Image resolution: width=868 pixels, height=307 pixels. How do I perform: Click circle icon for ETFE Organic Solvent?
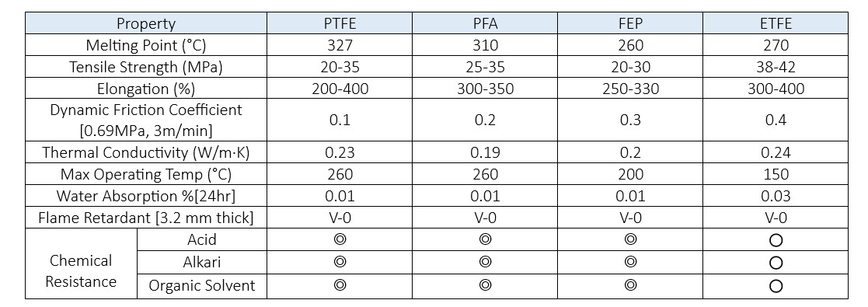tap(776, 286)
